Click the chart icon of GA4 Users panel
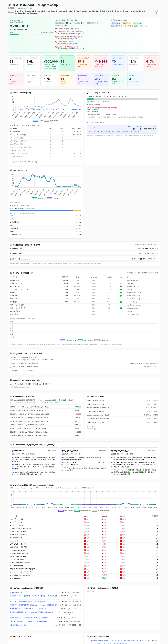Screen dimensions: 168x644 pyautogui.click(x=11, y=170)
